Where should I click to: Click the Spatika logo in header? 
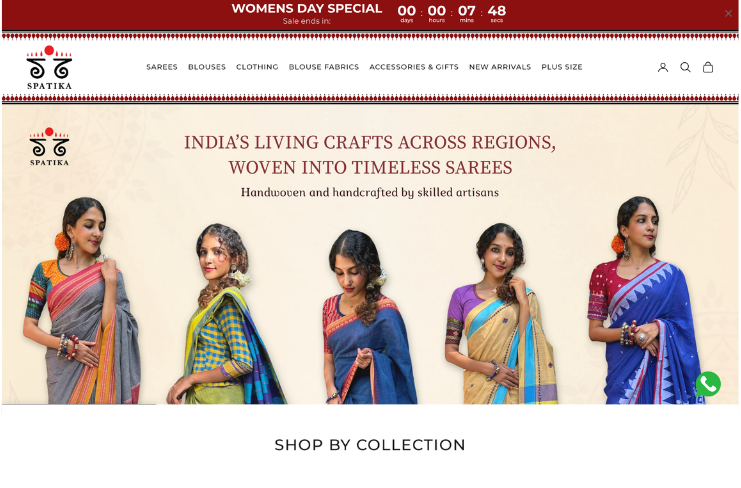coord(49,68)
